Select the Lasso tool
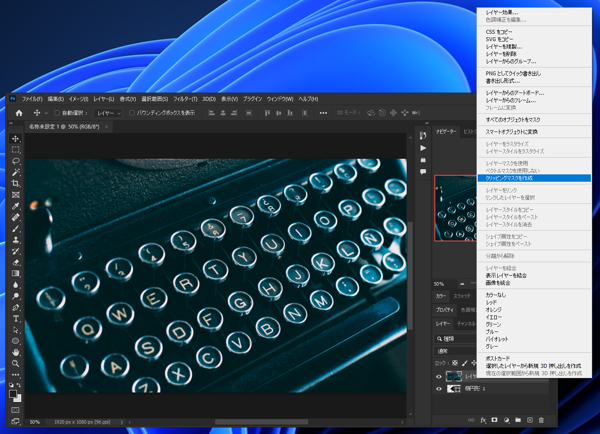The image size is (600, 434). coord(16,161)
